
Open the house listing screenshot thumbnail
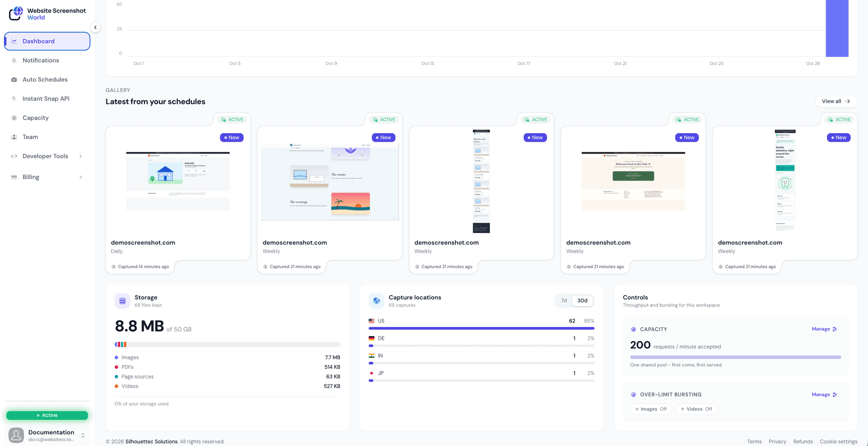point(178,181)
